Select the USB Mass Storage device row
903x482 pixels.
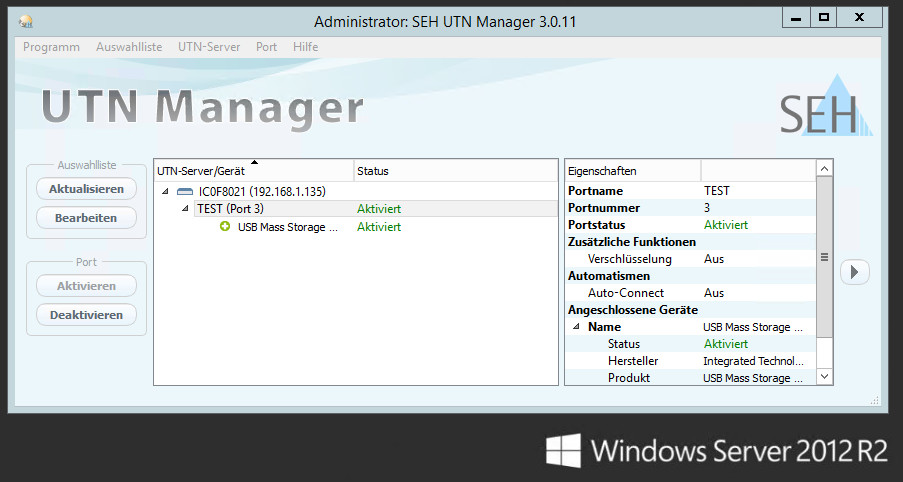coord(356,227)
